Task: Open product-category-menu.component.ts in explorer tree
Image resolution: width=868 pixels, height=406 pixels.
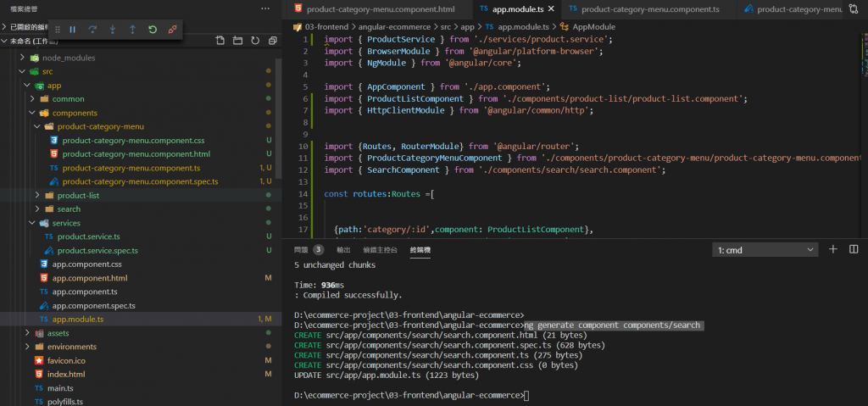Action: tap(131, 168)
